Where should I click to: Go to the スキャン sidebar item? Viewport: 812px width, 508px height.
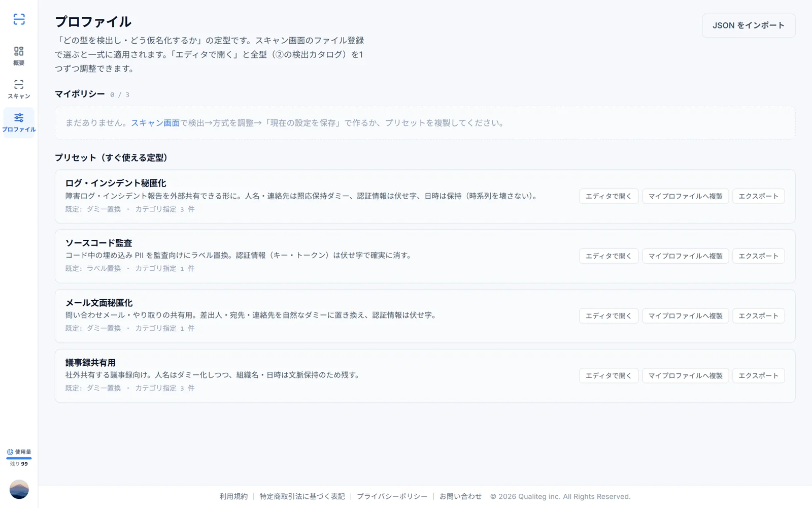pos(19,89)
